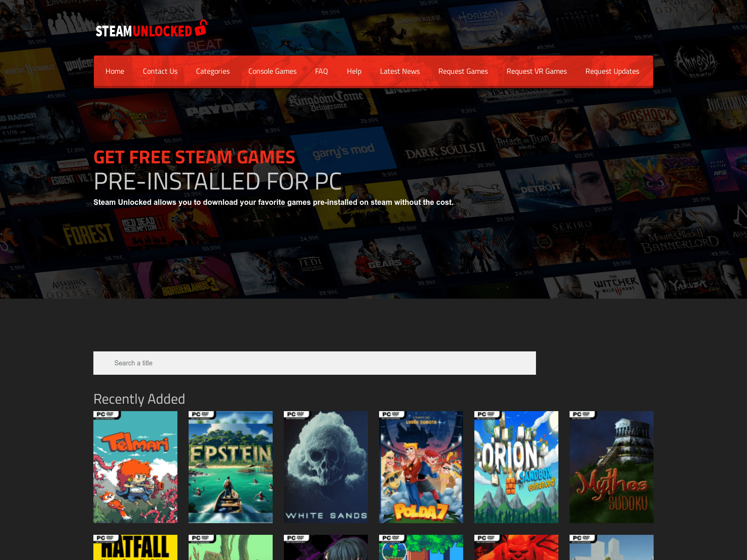
Task: Open the White Sands game cover
Action: (326, 467)
